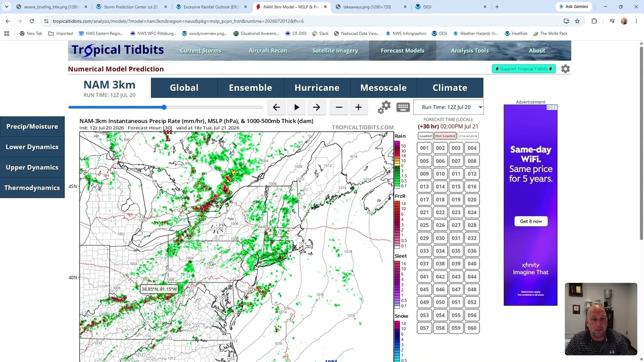Screen dimensions: 644x362
Task: Open site settings gear near Support button
Action: pyautogui.click(x=566, y=69)
